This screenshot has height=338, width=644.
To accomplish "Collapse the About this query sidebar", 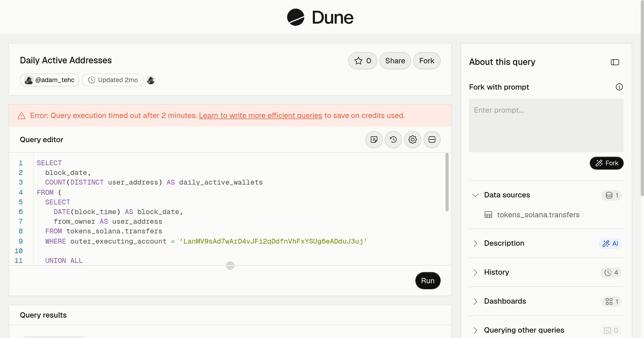I will (615, 62).
